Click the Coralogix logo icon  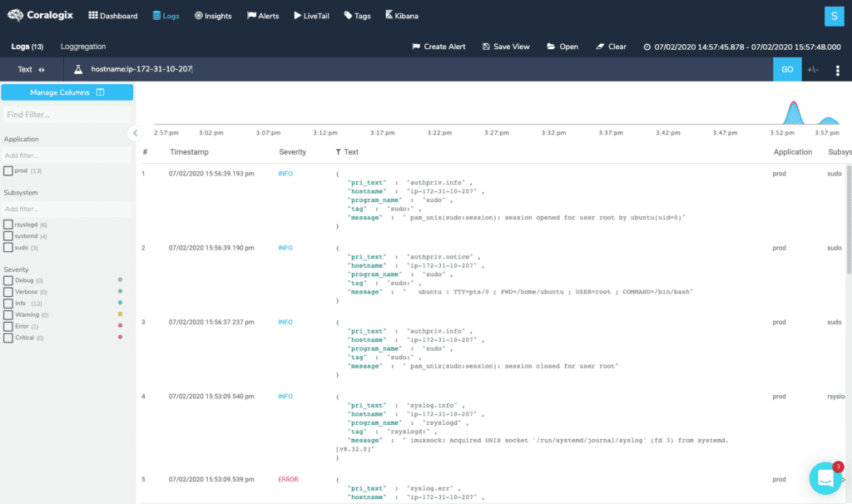tap(15, 15)
